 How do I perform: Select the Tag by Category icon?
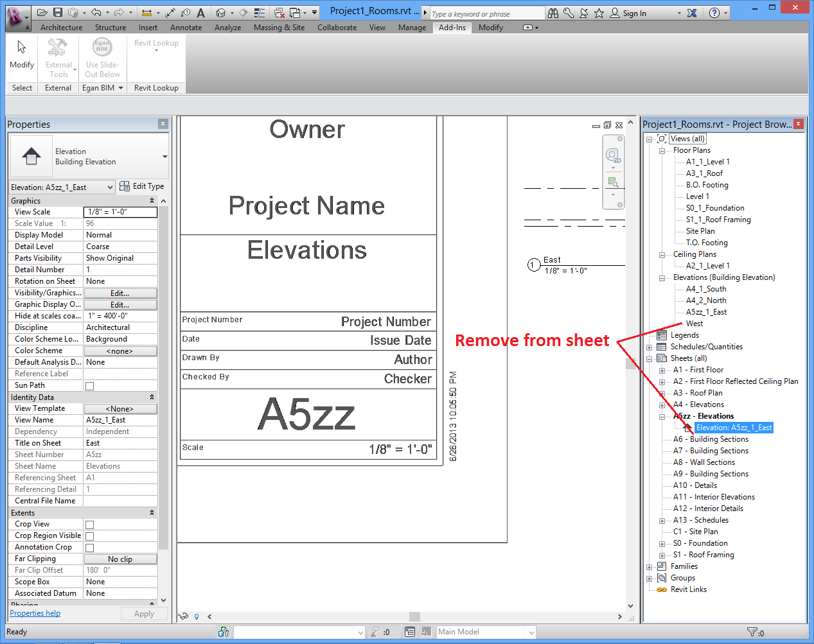pyautogui.click(x=186, y=12)
